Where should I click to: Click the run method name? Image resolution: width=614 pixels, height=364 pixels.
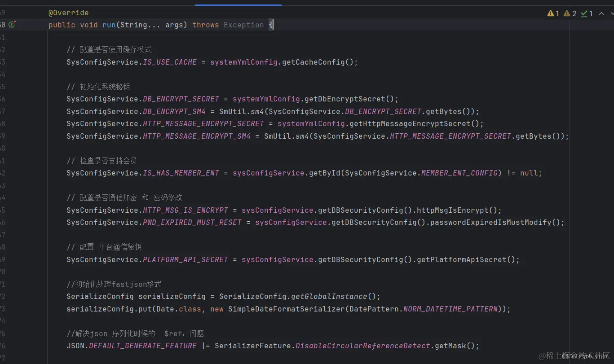[109, 25]
